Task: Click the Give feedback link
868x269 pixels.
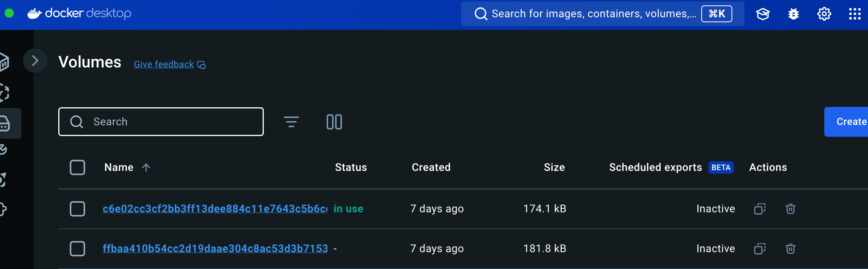Action: tap(164, 64)
